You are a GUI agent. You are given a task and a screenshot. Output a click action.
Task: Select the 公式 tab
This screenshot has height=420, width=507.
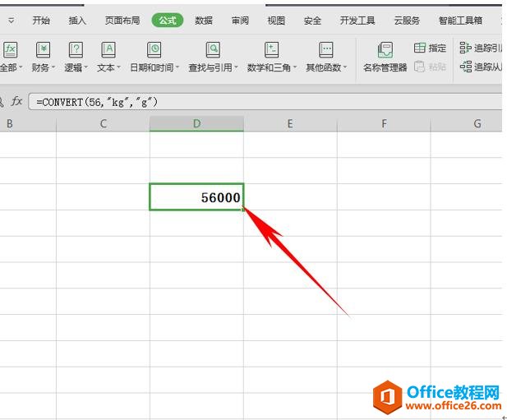click(168, 21)
